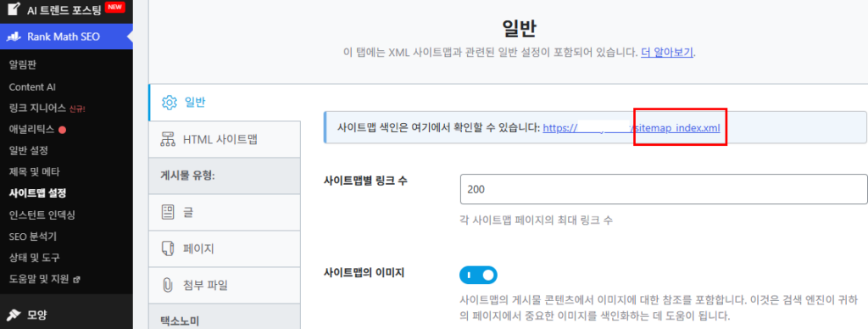Go to 알림판 submenu
868x329 pixels.
click(23, 65)
